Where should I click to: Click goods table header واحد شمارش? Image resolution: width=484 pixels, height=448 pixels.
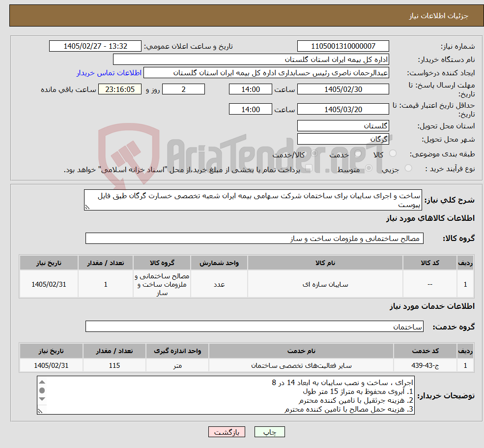[x=219, y=263]
